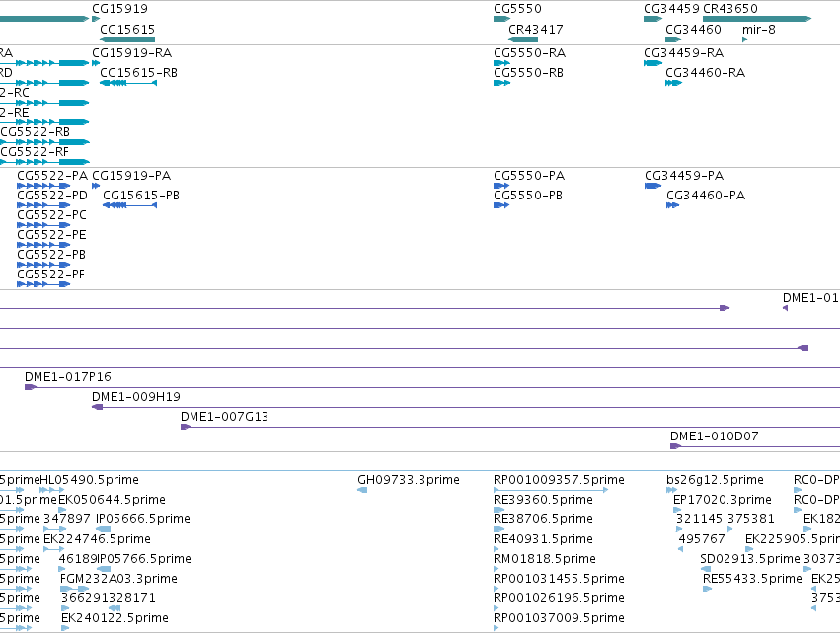Select protein CG5522-PA

pos(52,176)
